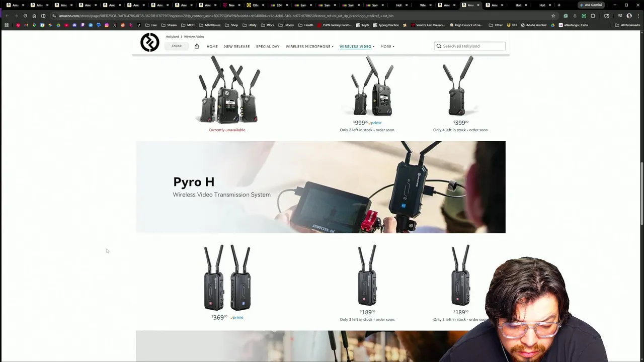
Task: Open the NEW RELEASE store tab
Action: click(x=236, y=46)
